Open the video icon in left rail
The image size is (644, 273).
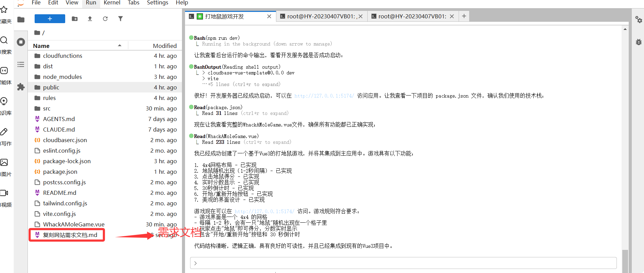point(4,193)
